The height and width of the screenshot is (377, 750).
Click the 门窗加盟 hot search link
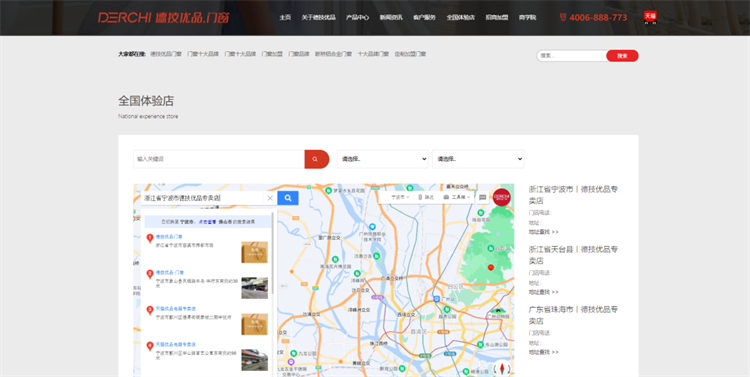[x=272, y=54]
